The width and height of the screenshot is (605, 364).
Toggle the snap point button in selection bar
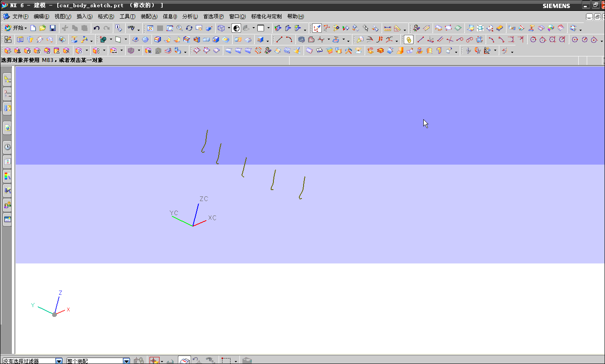pos(154,361)
